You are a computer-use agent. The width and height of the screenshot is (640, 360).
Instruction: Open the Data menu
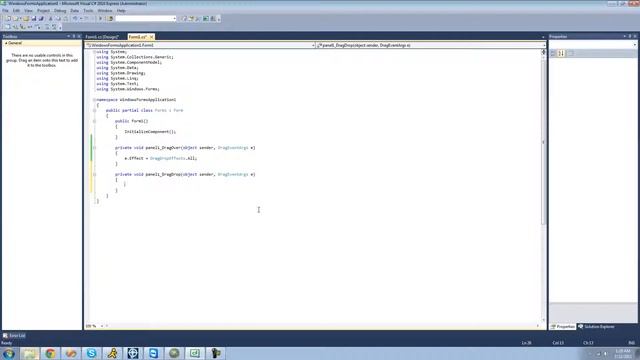pyautogui.click(x=75, y=11)
